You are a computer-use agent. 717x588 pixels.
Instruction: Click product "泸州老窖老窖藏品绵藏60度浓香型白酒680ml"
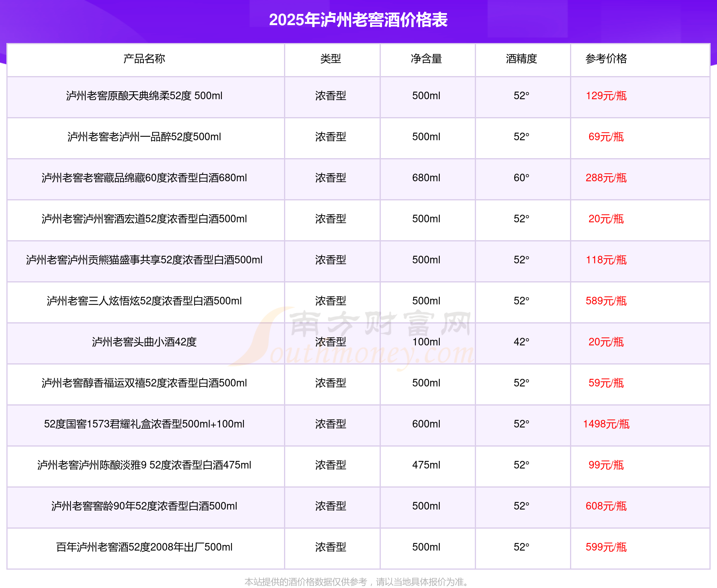click(144, 178)
